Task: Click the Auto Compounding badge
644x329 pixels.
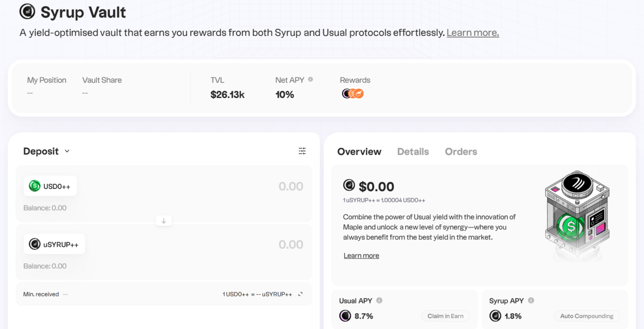Action: (x=587, y=316)
